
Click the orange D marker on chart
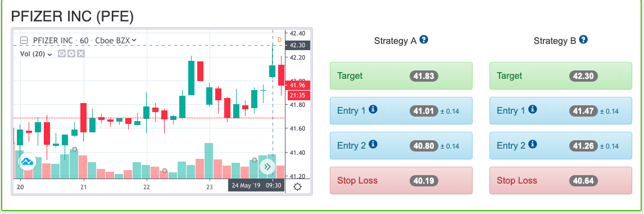[279, 40]
